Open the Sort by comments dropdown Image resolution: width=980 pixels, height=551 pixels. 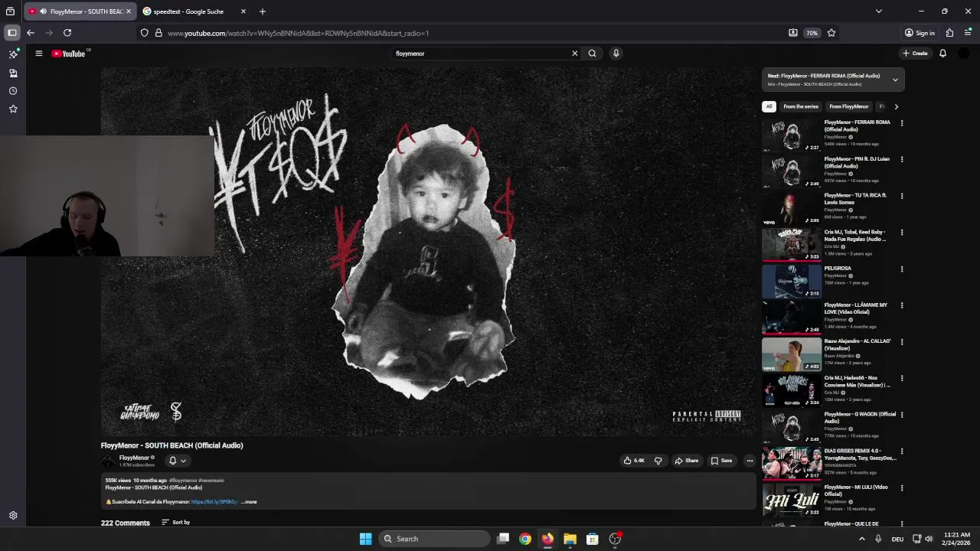[x=176, y=523]
